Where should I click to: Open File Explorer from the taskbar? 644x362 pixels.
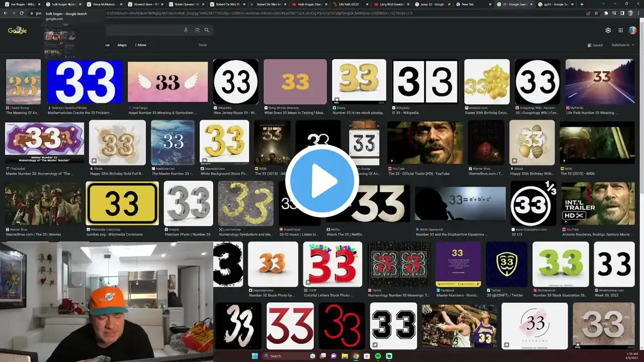[345, 356]
